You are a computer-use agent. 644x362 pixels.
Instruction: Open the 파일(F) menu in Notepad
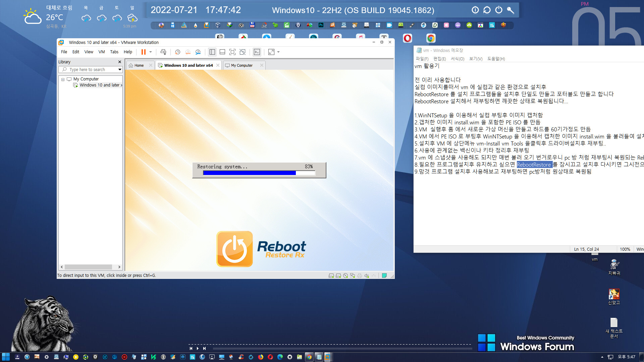[422, 59]
